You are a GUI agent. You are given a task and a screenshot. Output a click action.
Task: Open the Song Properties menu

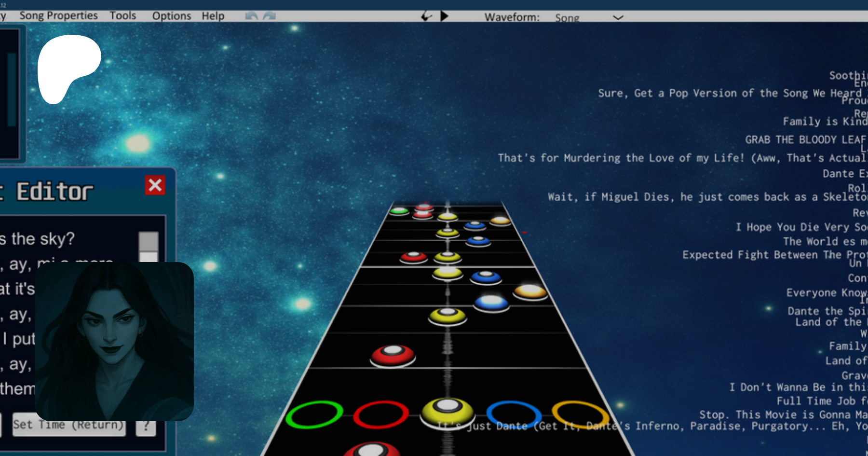[58, 16]
